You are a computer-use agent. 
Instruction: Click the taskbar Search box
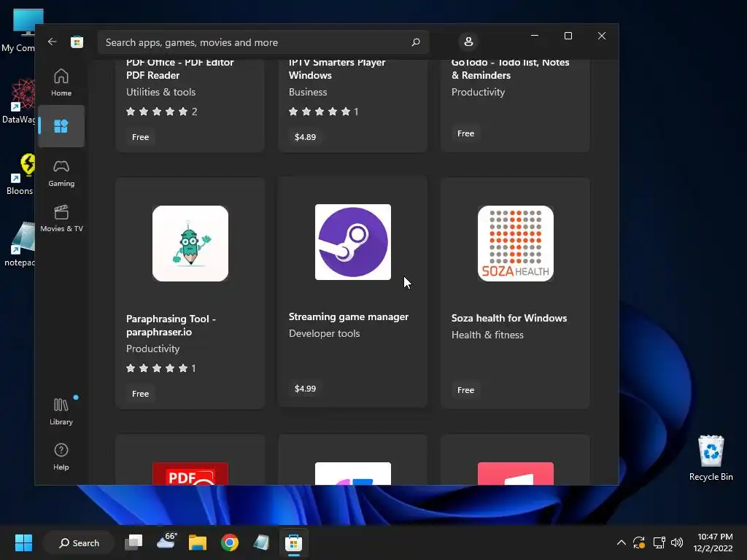pos(79,542)
